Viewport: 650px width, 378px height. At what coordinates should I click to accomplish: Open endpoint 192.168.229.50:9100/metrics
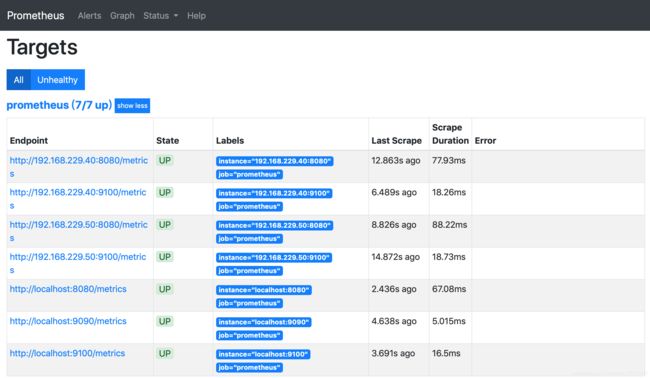point(78,263)
